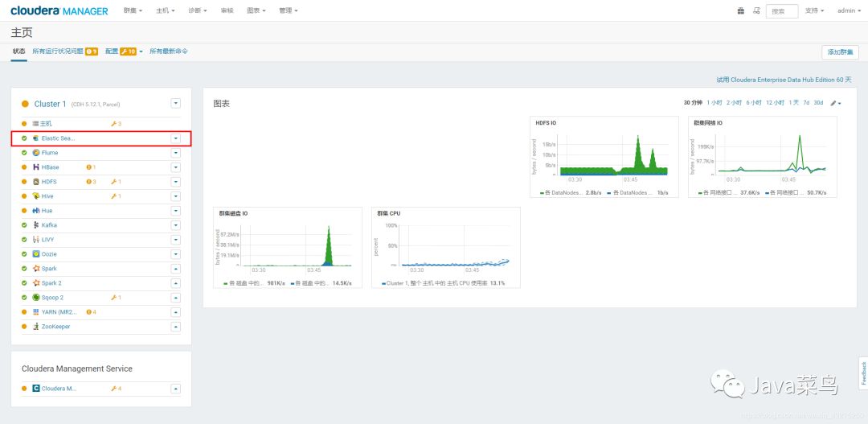Click the running commands icon
The image size is (868, 424).
click(x=757, y=10)
